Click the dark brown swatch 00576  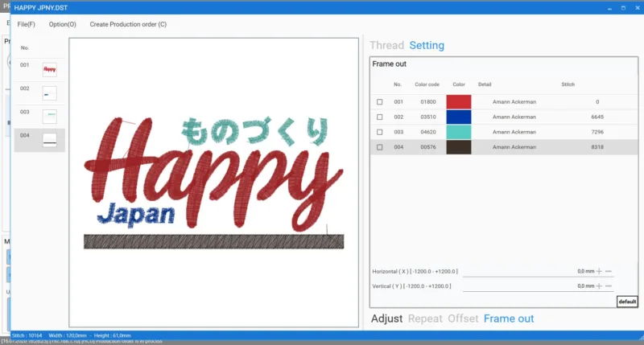pyautogui.click(x=459, y=147)
